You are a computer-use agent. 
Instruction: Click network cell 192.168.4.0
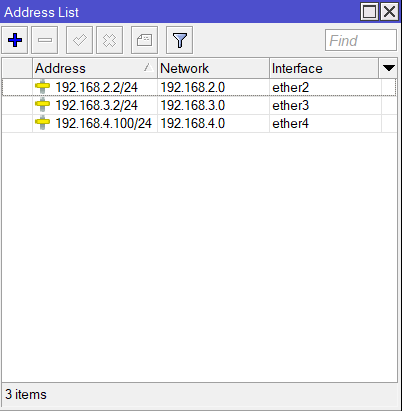click(x=193, y=123)
